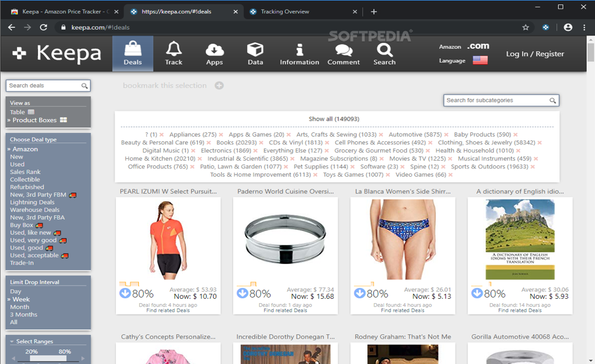The image size is (595, 364).
Task: Find related Deals for PEARL IZUMI product
Action: [168, 311]
